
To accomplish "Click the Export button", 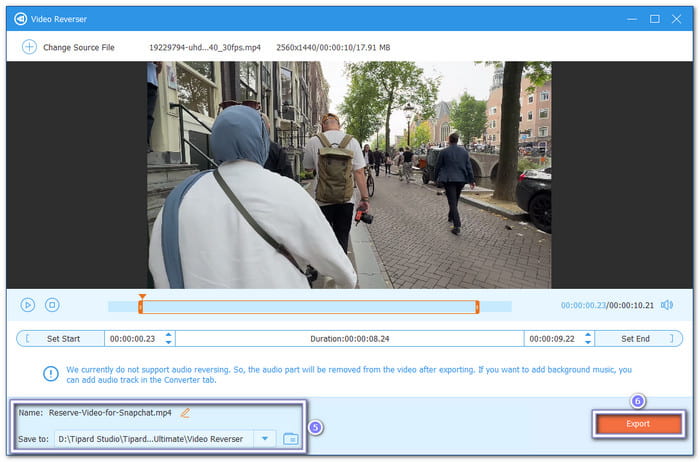I will (638, 424).
